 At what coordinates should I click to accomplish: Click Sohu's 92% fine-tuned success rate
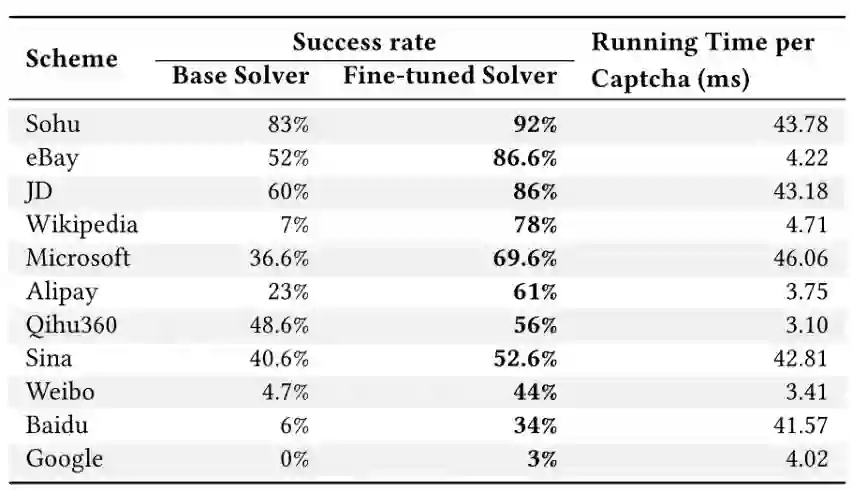(x=535, y=125)
